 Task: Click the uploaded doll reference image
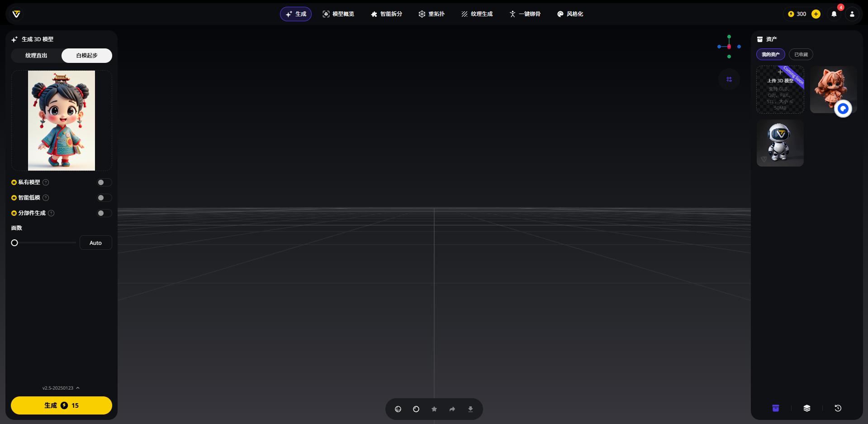62,120
